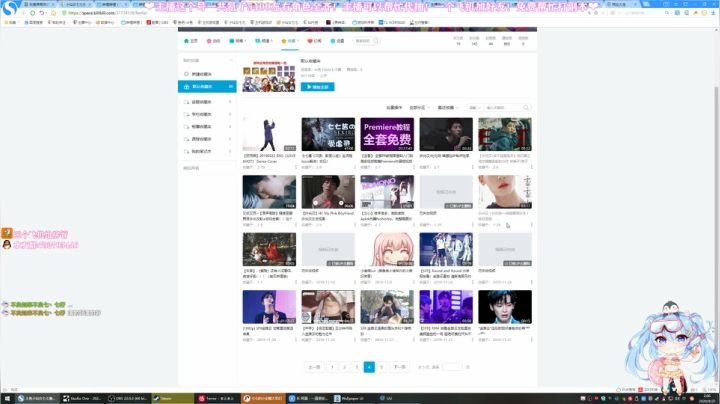The image size is (720, 404).
Task: Click the keyword input in favorites filter
Action: pos(504,107)
